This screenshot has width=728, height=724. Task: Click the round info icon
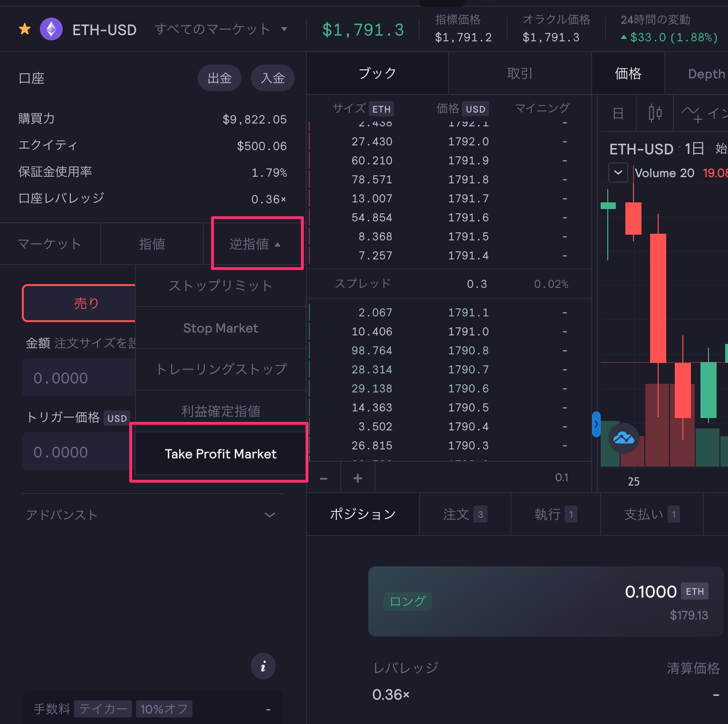(263, 666)
